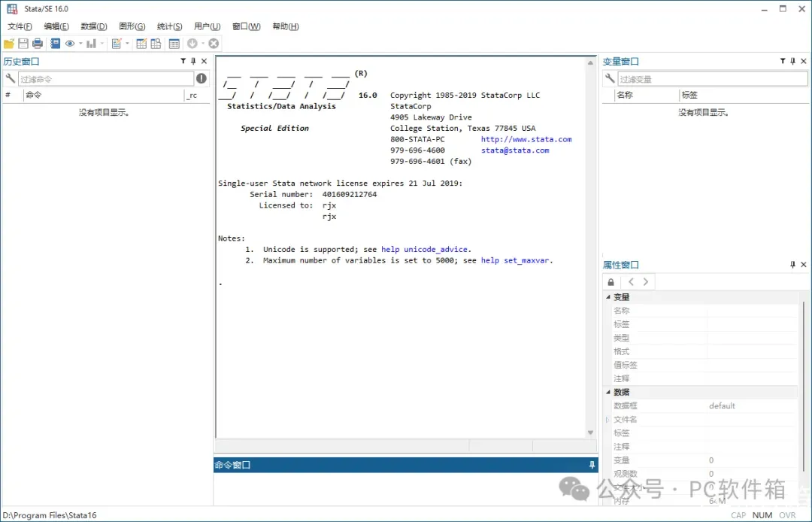812x522 pixels.
Task: Click filter funnel icon in 历史窗口 header
Action: click(183, 61)
